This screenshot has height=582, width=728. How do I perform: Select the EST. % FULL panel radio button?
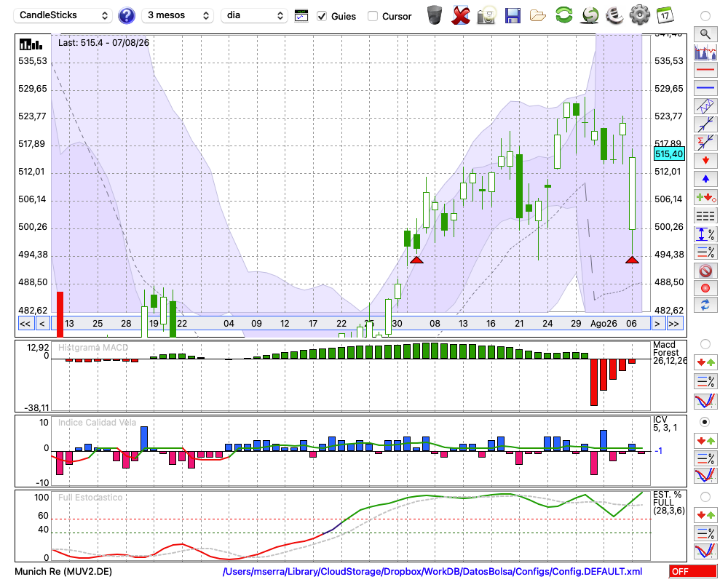click(x=705, y=497)
